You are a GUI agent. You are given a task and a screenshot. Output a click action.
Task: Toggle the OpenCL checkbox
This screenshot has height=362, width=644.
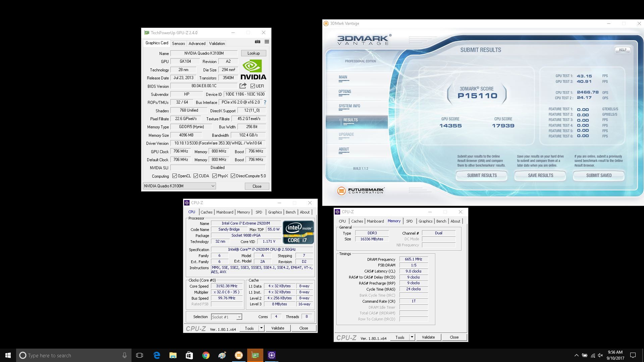click(x=174, y=176)
